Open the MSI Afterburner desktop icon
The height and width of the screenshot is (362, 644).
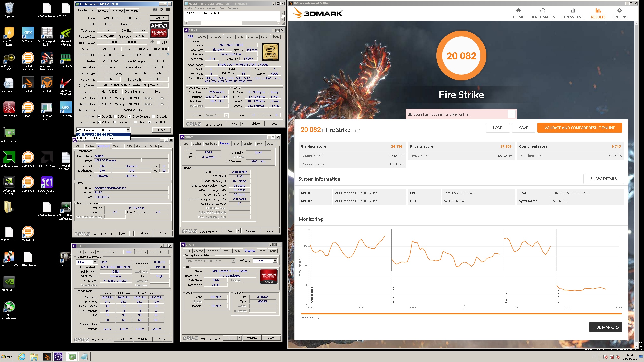point(9,310)
